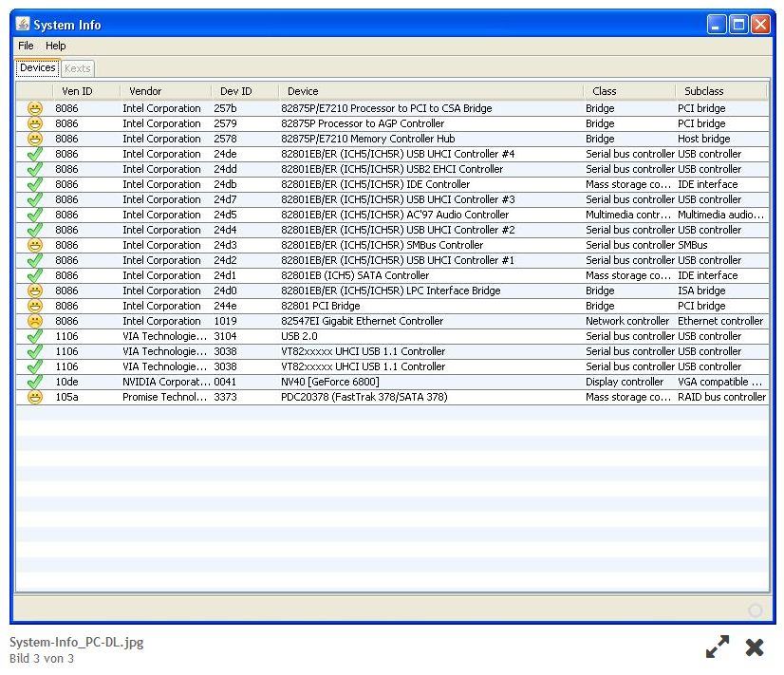Image resolution: width=784 pixels, height=675 pixels.
Task: Click the 'Ethernet controller' subclass cell
Action: (720, 321)
